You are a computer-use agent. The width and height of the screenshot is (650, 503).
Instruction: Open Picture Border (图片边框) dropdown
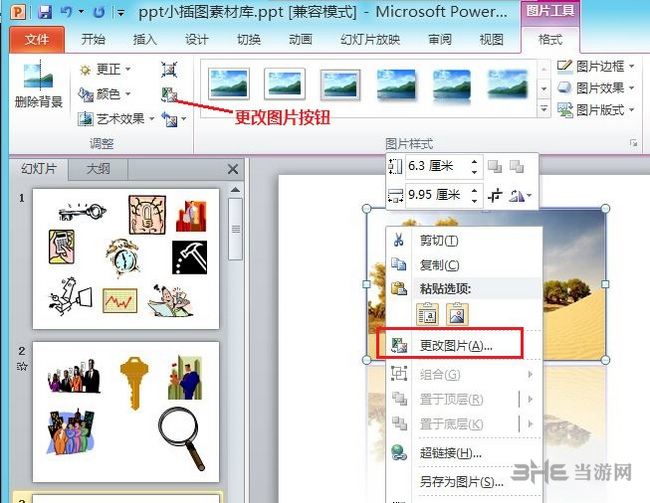pos(595,66)
